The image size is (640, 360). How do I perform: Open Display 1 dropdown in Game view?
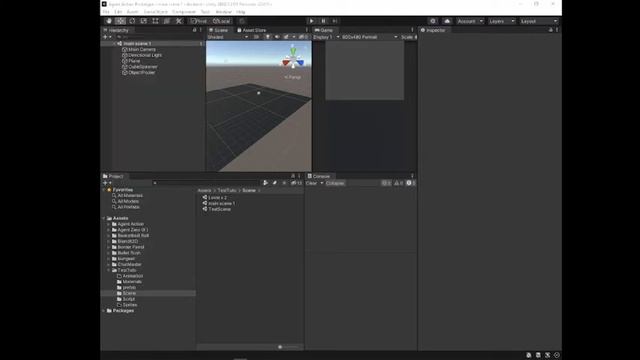(x=326, y=37)
